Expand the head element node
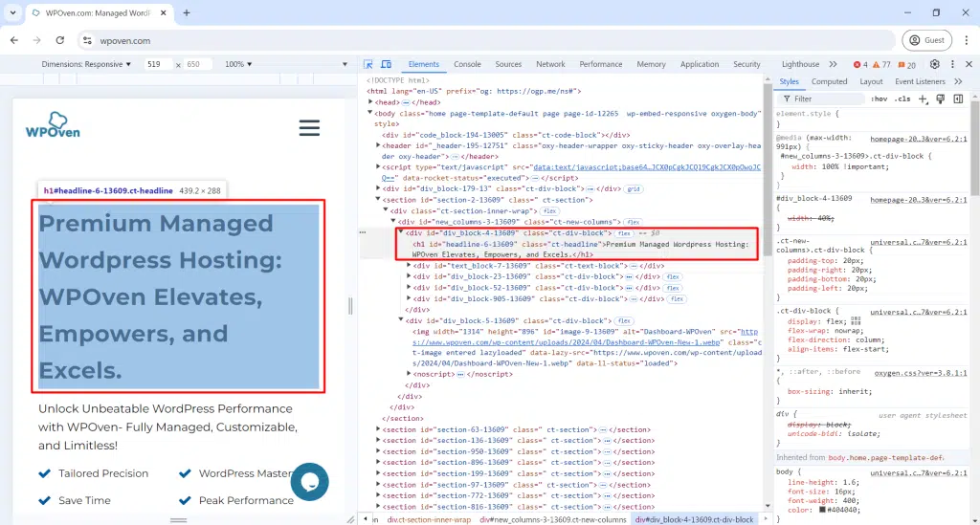This screenshot has height=525, width=980. 370,101
